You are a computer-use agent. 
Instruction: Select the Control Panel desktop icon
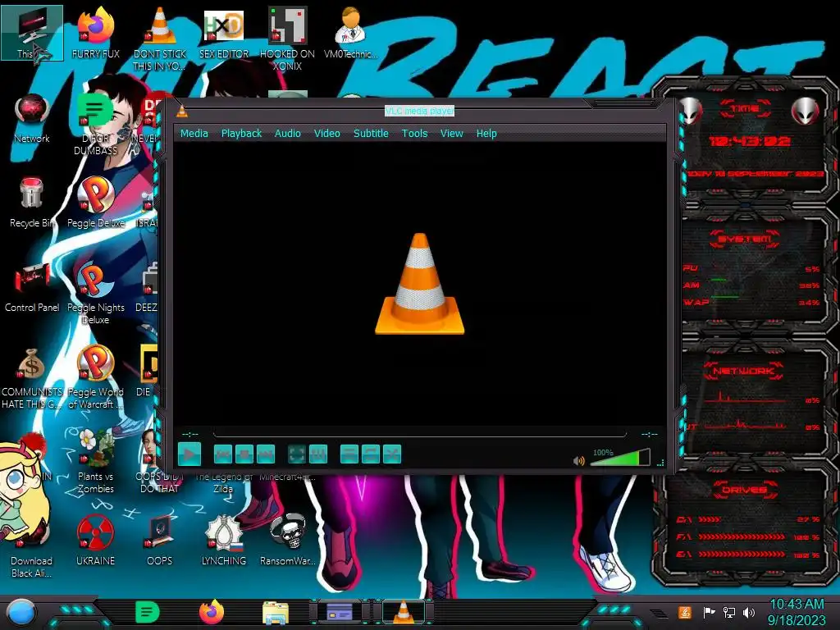click(x=32, y=287)
